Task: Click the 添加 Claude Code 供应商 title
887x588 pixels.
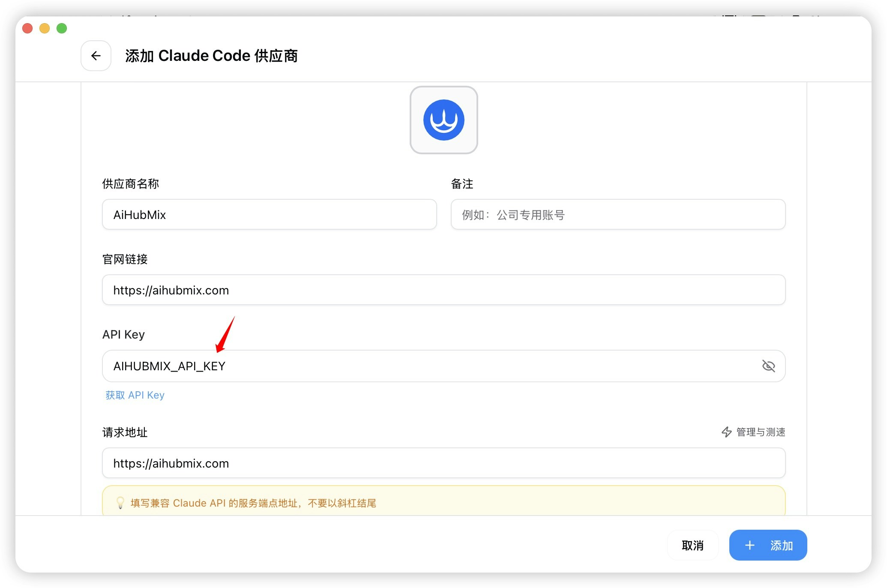Action: 211,56
